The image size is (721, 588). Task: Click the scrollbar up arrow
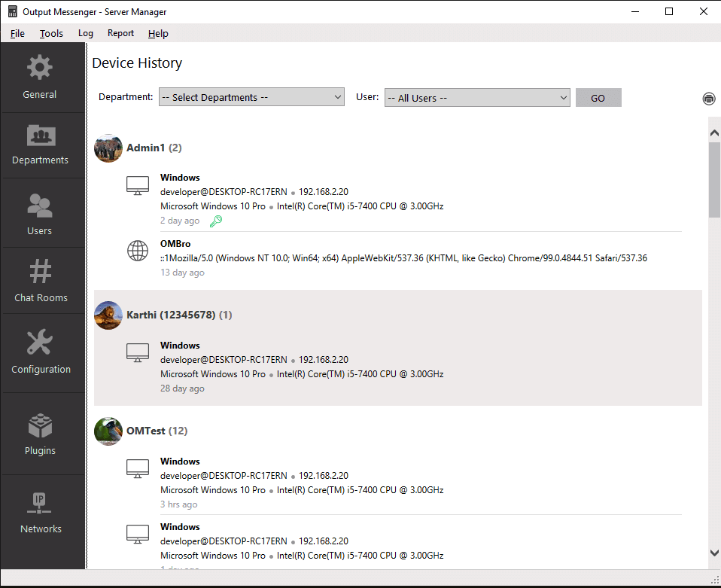click(714, 133)
